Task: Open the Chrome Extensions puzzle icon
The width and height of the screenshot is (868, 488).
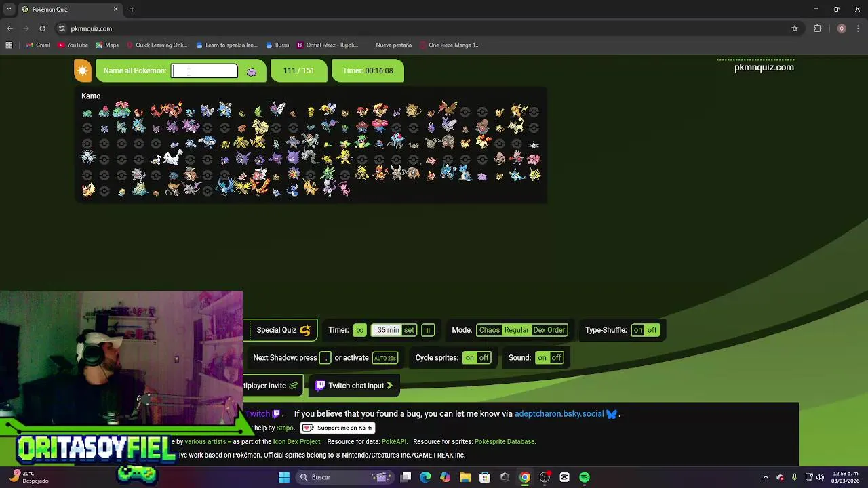Action: coord(817,28)
